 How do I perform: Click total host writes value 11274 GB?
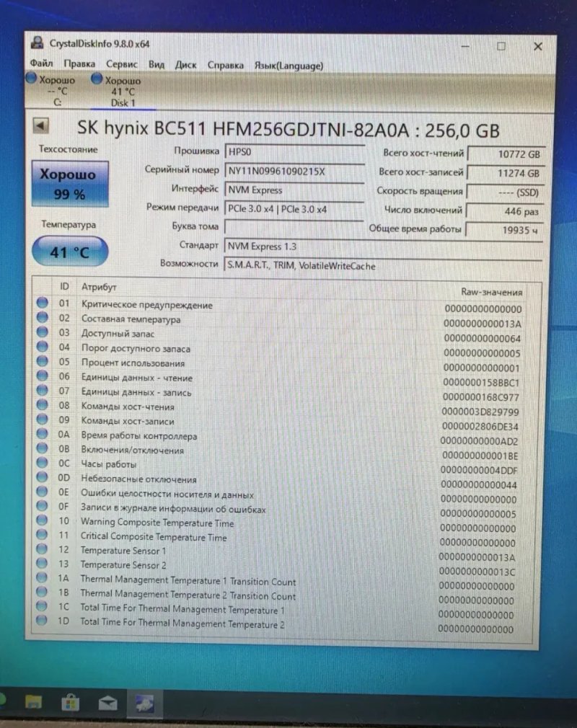point(506,173)
